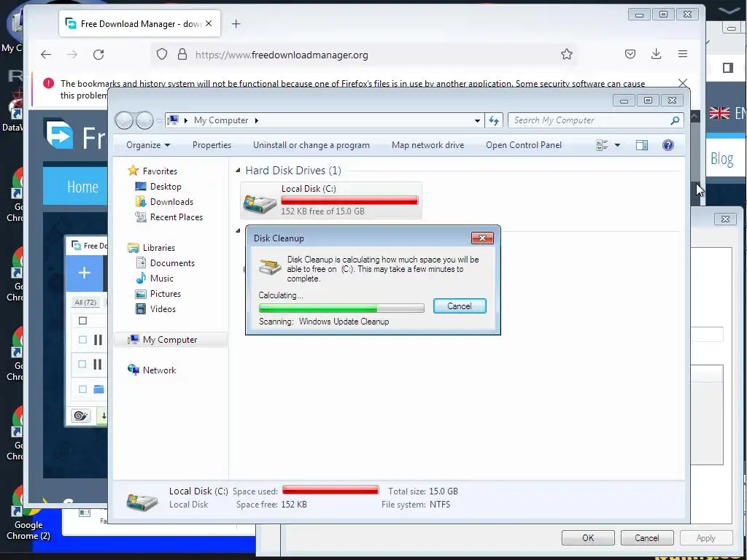Collapse the second group below Hard Disk Drives
Screen dimensions: 747x560
tap(238, 231)
